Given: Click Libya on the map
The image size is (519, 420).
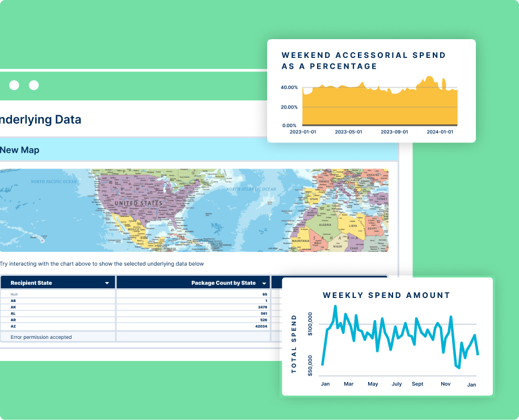Looking at the screenshot, I should (353, 226).
